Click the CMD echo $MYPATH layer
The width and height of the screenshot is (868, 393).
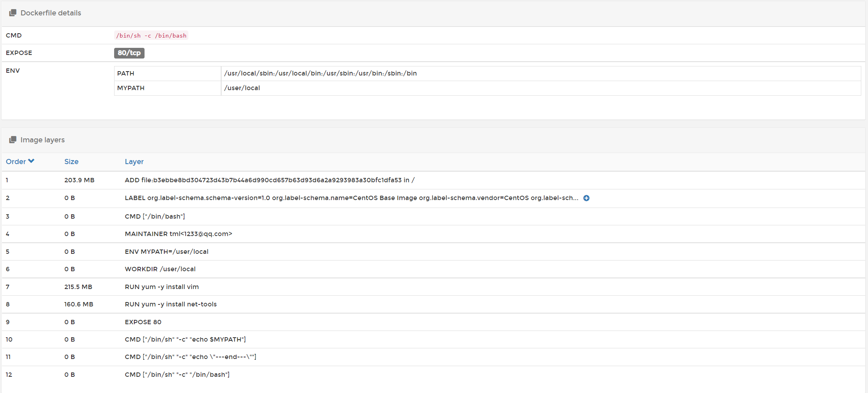click(185, 340)
